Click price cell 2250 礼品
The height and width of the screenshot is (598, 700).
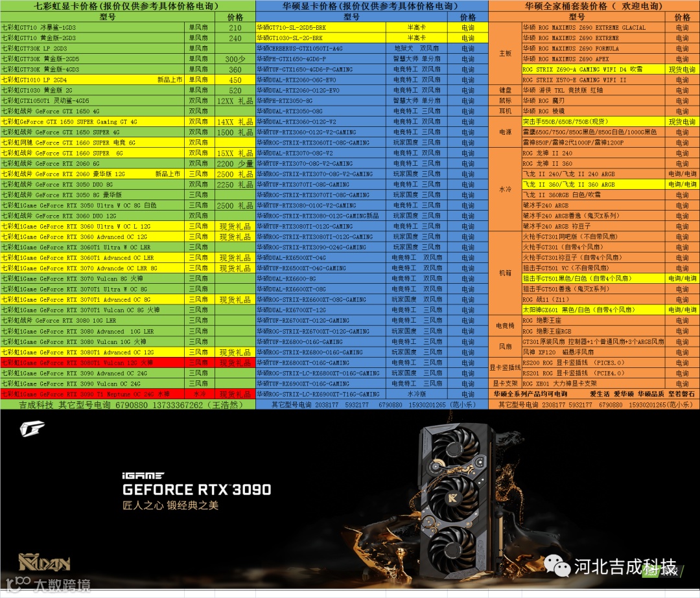[235, 184]
